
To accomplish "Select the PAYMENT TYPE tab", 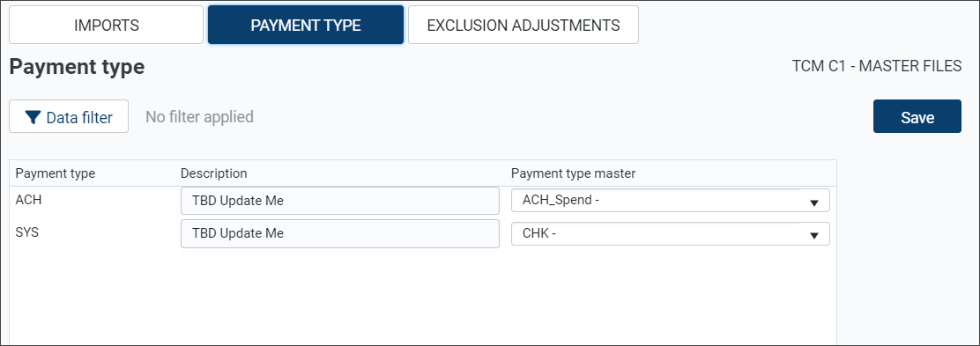I will pos(306,25).
